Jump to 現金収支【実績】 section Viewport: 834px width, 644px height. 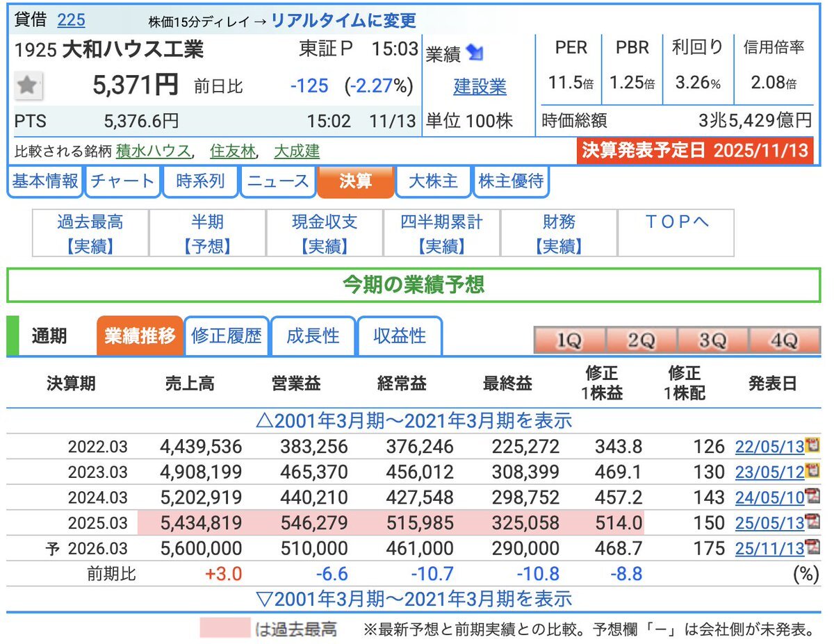[325, 233]
